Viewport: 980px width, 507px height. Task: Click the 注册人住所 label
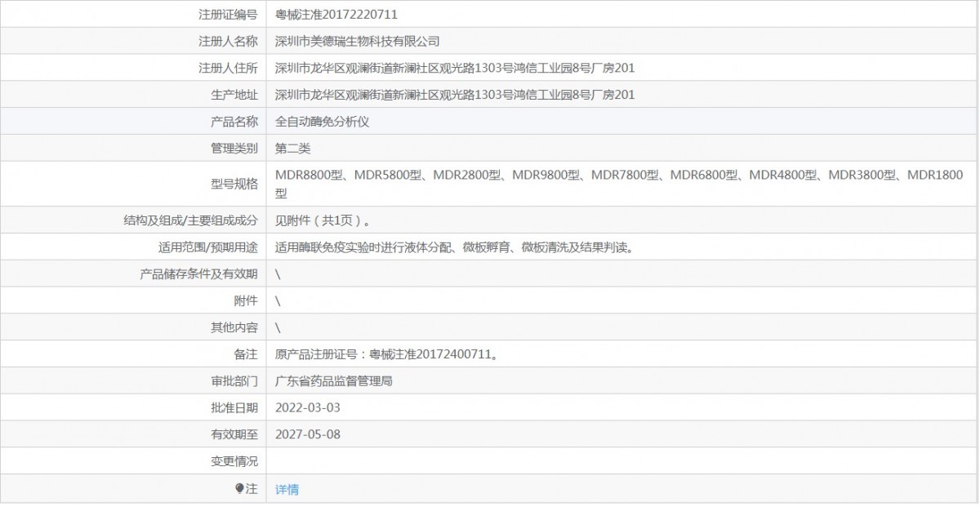pyautogui.click(x=228, y=68)
